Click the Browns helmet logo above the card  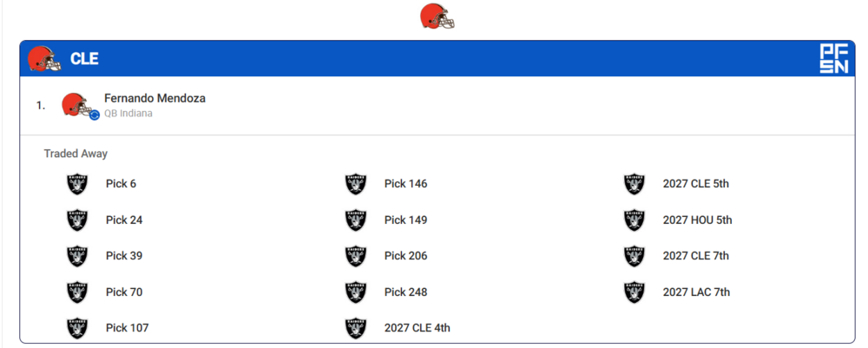coord(437,16)
